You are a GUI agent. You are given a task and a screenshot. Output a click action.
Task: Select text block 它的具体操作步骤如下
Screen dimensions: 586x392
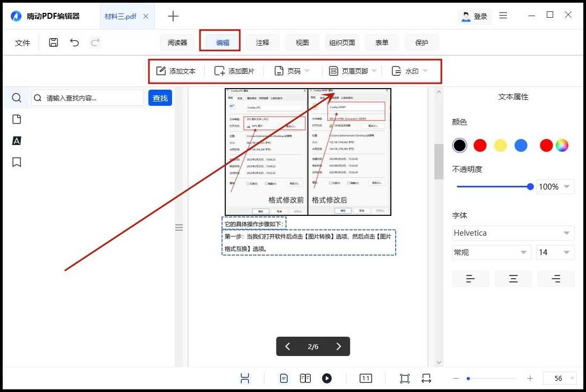[254, 224]
